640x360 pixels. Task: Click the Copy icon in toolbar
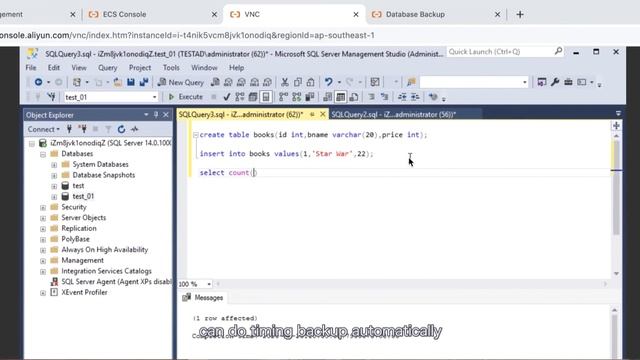coord(298,82)
